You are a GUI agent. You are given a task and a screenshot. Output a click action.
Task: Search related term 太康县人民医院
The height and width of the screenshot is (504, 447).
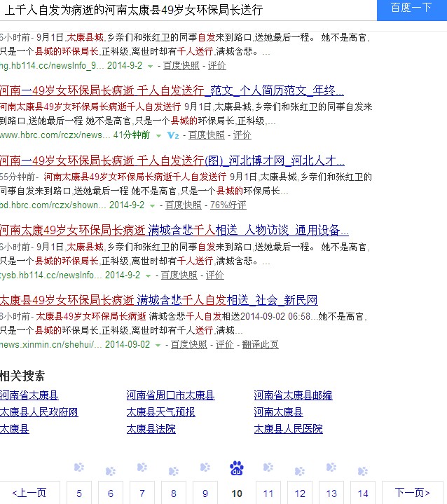pyautogui.click(x=288, y=429)
